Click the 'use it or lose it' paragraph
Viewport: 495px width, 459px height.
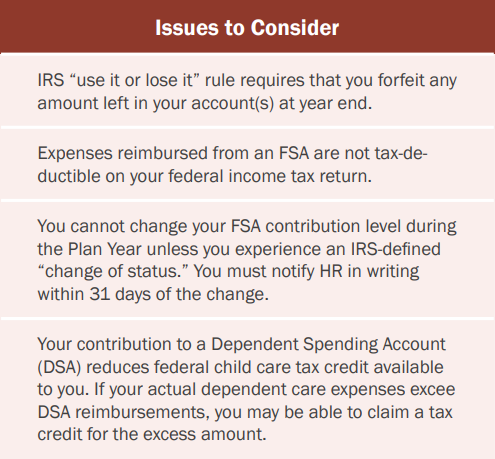click(247, 91)
